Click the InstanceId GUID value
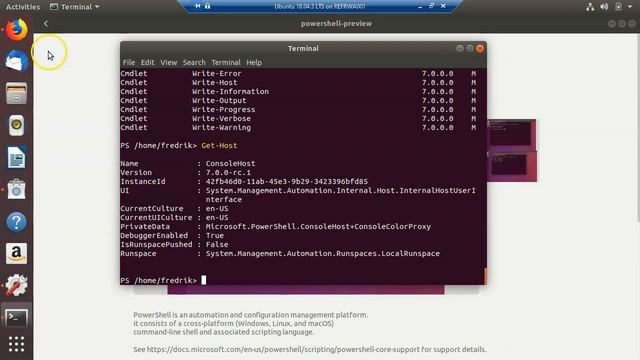 [x=287, y=182]
